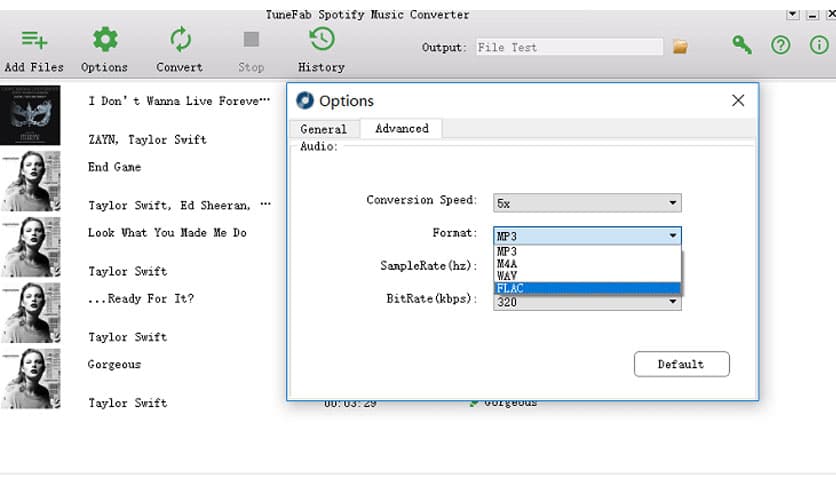Viewport: 836px width, 484px height.
Task: Select the I Don't Wanna Live Forever album cover
Action: pyautogui.click(x=30, y=115)
